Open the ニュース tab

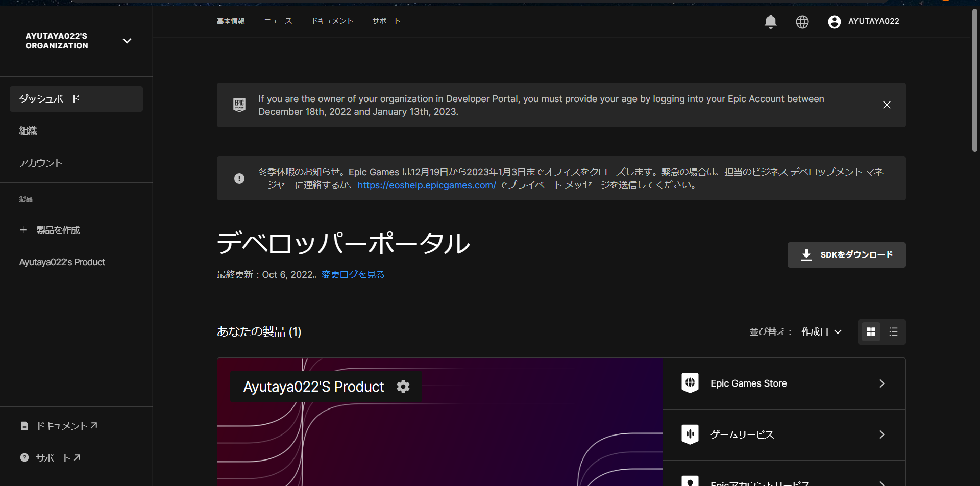278,21
